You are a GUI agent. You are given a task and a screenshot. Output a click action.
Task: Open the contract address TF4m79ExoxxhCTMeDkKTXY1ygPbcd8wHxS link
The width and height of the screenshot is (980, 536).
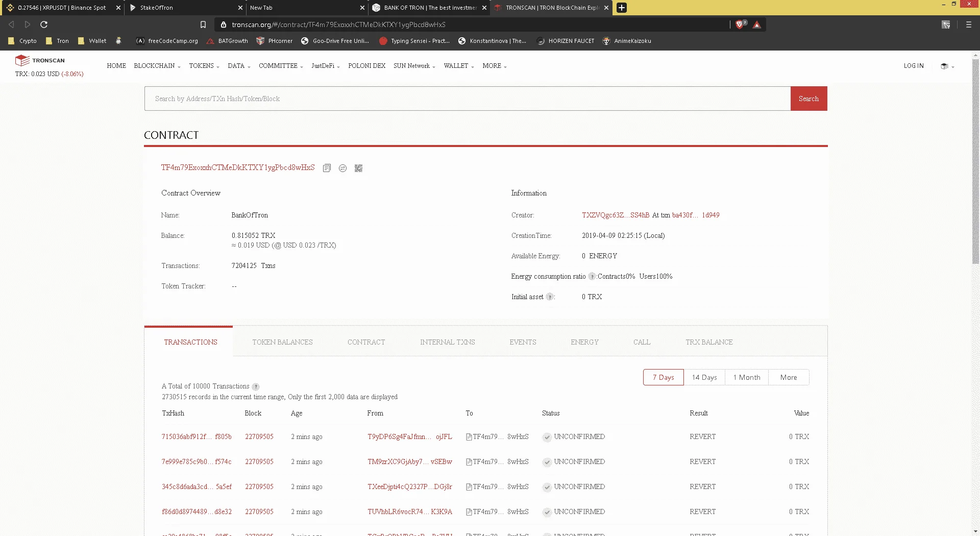coord(238,167)
